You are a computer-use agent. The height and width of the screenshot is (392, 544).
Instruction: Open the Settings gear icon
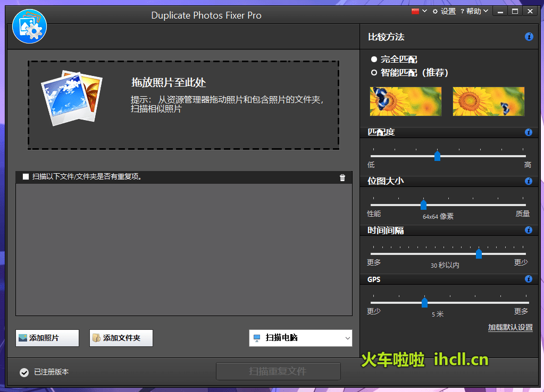[434, 11]
